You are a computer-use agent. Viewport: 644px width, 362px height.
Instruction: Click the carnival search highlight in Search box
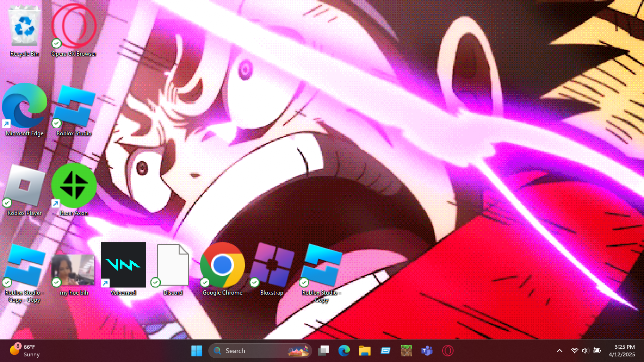click(299, 351)
